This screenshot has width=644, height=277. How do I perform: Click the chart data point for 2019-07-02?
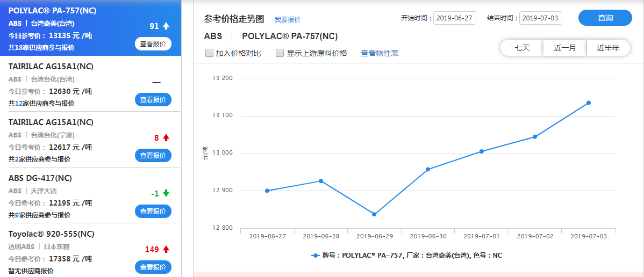[535, 137]
